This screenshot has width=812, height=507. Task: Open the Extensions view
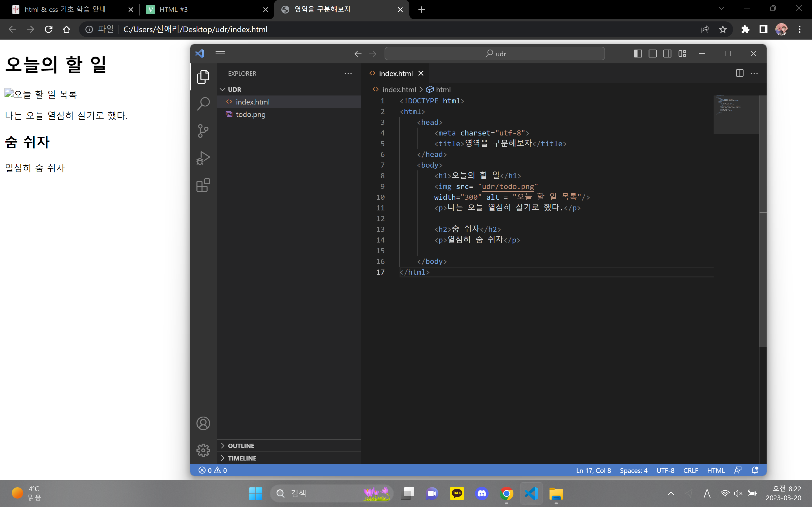point(203,185)
